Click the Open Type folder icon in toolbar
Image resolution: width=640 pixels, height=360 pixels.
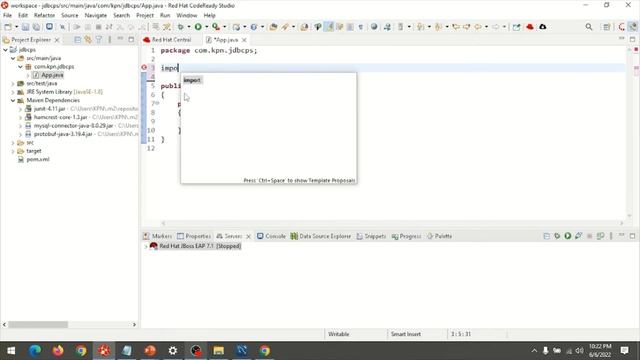(x=273, y=27)
